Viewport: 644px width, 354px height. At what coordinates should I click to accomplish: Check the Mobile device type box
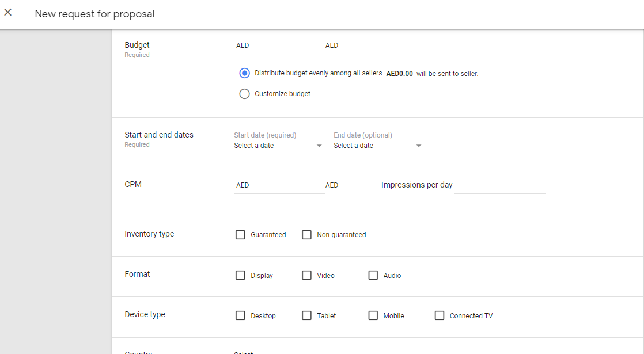click(373, 315)
